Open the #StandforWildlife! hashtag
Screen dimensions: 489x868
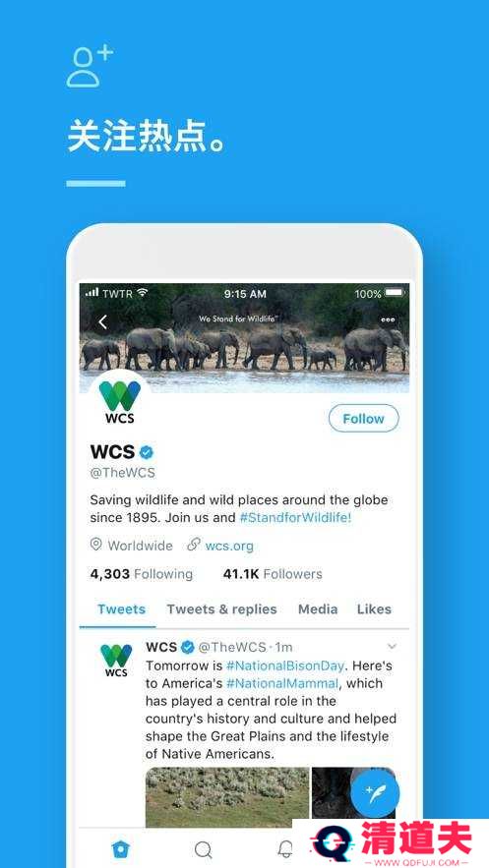coord(295,518)
